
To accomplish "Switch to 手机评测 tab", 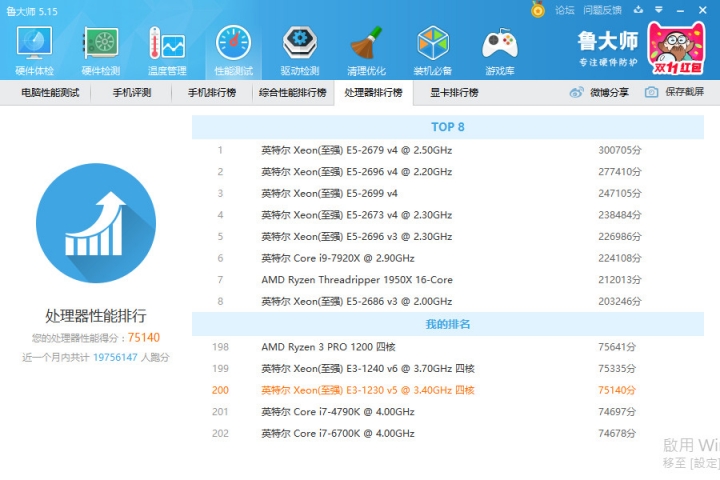I will point(132,93).
